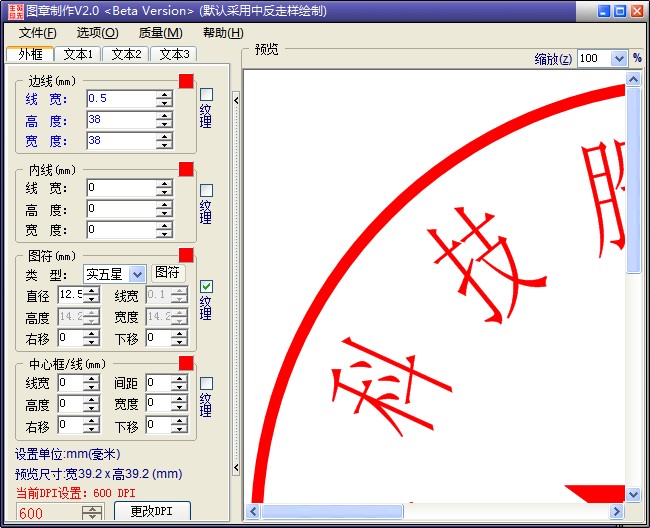Click the bottom splitter arrow beside the preview
650x528 pixels.
click(x=236, y=467)
